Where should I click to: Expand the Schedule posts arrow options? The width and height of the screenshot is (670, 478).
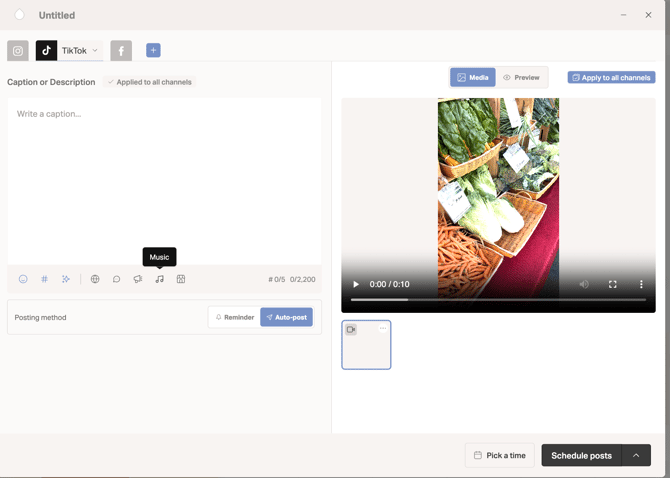click(x=636, y=455)
